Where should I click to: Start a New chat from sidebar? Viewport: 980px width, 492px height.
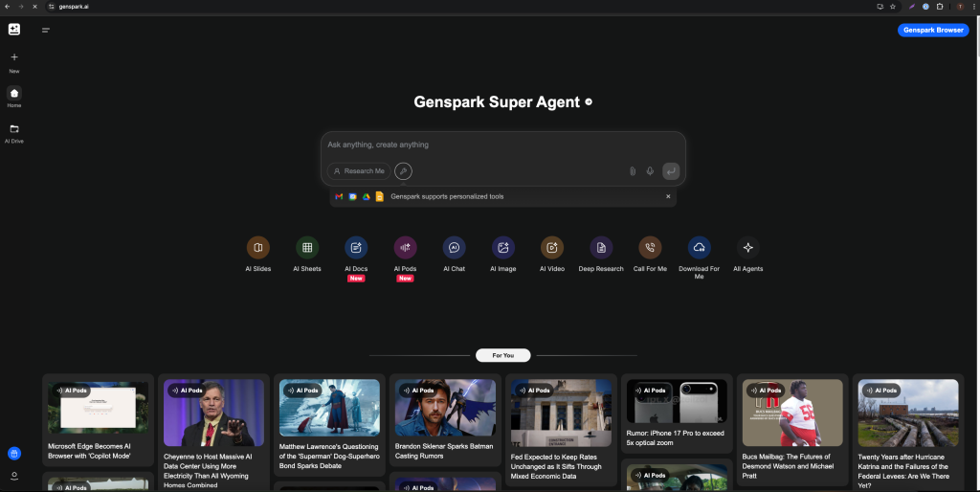pyautogui.click(x=13, y=62)
